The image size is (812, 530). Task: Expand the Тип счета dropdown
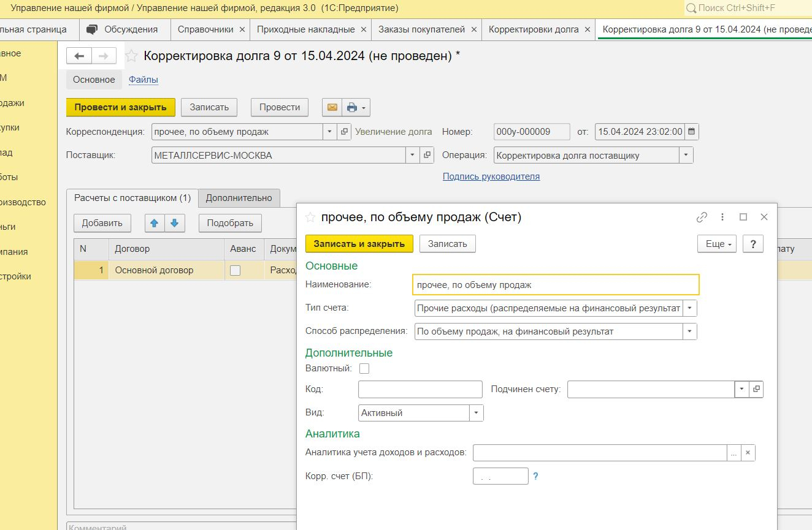pyautogui.click(x=690, y=308)
